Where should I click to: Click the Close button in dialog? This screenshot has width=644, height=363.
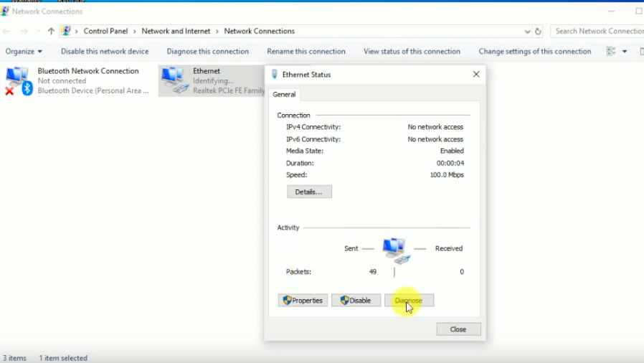tap(458, 329)
